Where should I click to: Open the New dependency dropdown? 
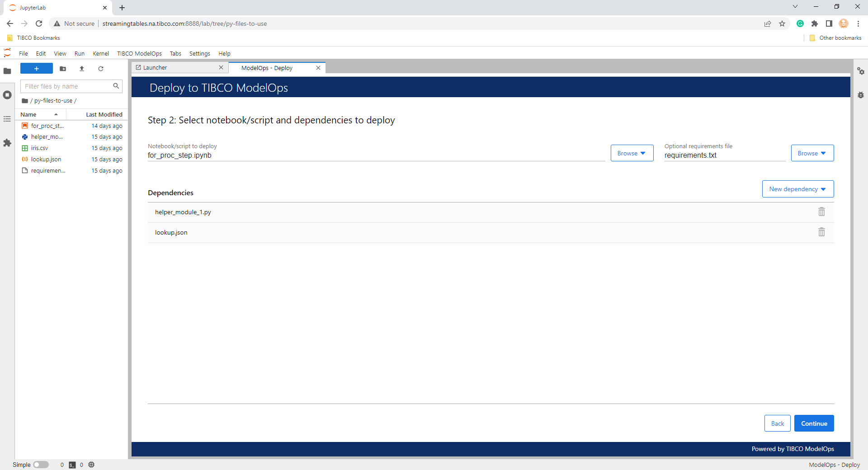[x=798, y=189]
